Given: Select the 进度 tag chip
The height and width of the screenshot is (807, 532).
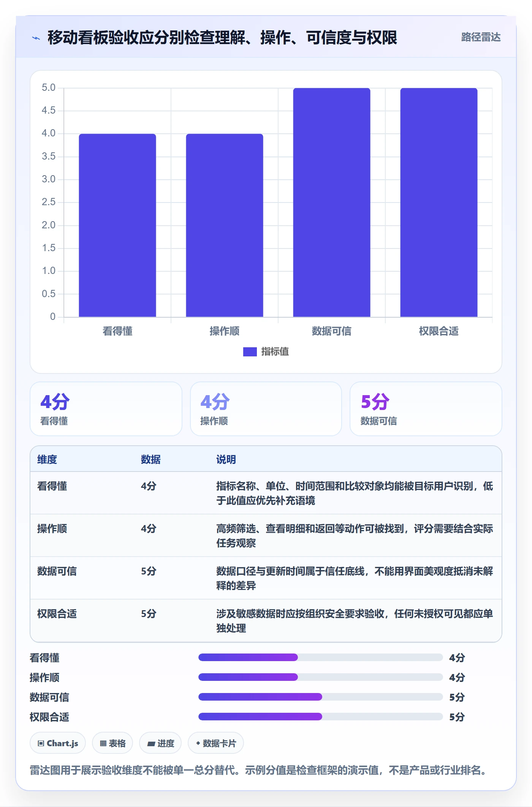Looking at the screenshot, I should click(x=160, y=743).
